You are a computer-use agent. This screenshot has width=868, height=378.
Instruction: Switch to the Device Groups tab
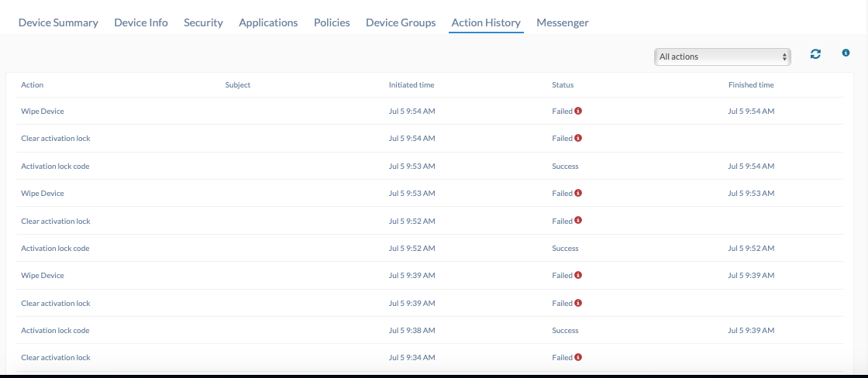tap(401, 22)
